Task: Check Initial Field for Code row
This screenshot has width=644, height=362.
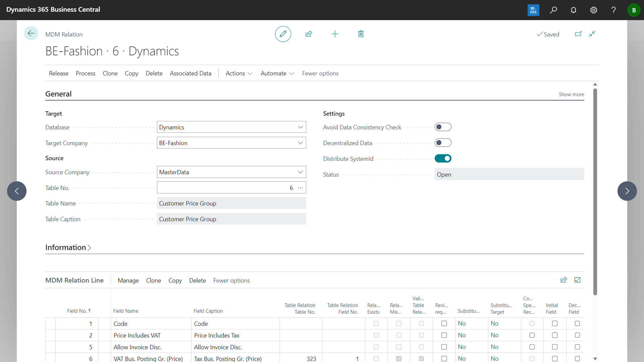Action: (x=555, y=323)
